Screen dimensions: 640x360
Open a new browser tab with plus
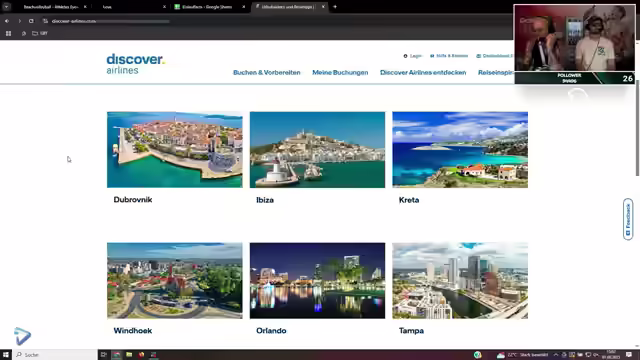click(335, 7)
